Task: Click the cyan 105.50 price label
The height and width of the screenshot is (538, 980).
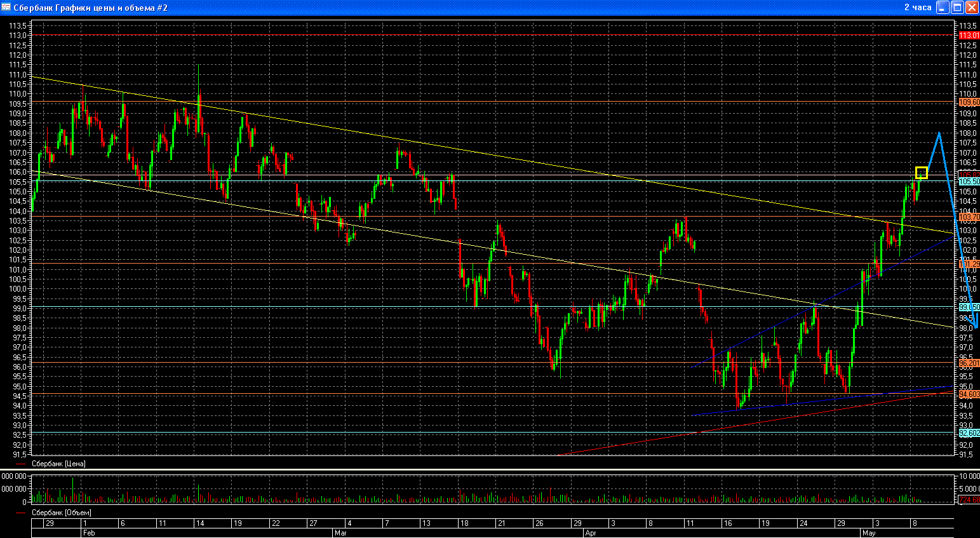Action: 969,182
